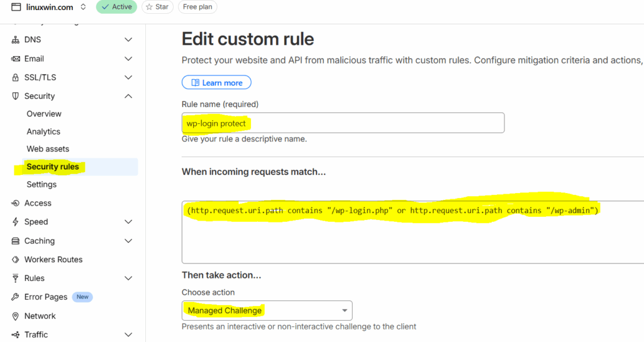Expand the Traffic section chevron
Screen dimensions: 644x342
[128, 335]
